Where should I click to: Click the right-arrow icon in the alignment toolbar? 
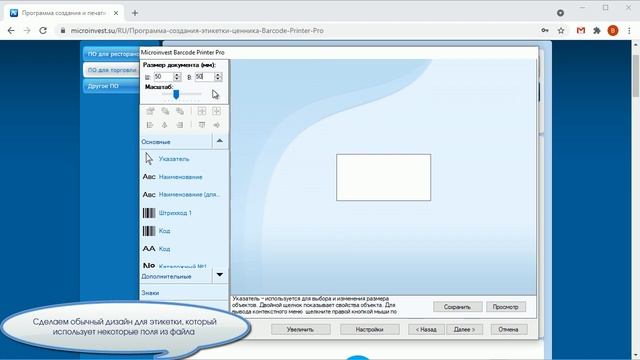[x=216, y=125]
